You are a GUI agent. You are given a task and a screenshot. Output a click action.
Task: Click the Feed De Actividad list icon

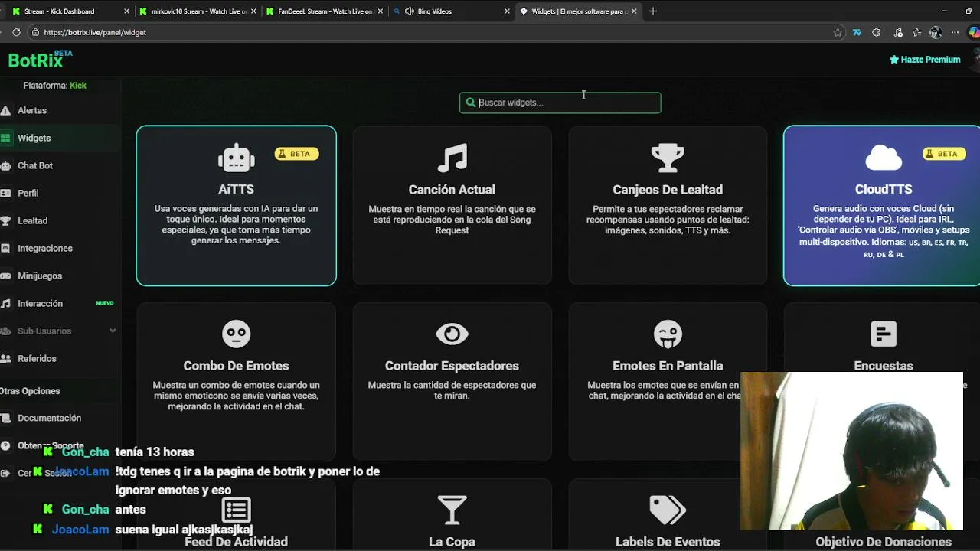click(x=236, y=510)
